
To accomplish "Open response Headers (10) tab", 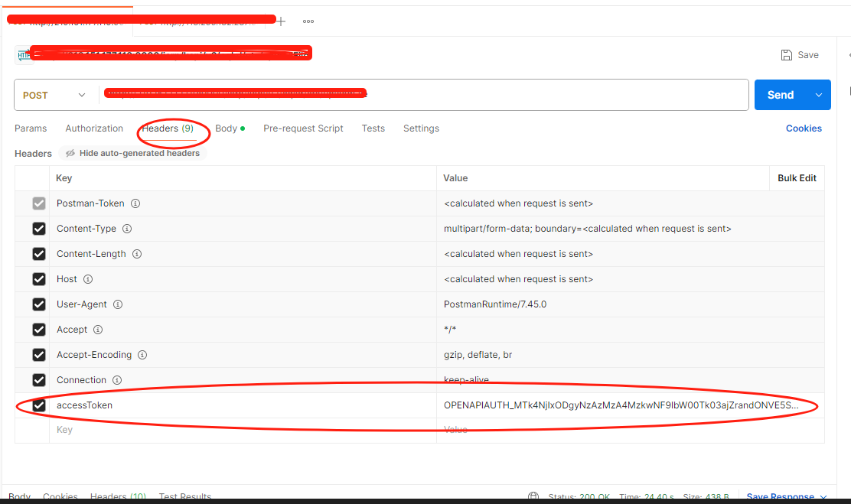I will 119,496.
